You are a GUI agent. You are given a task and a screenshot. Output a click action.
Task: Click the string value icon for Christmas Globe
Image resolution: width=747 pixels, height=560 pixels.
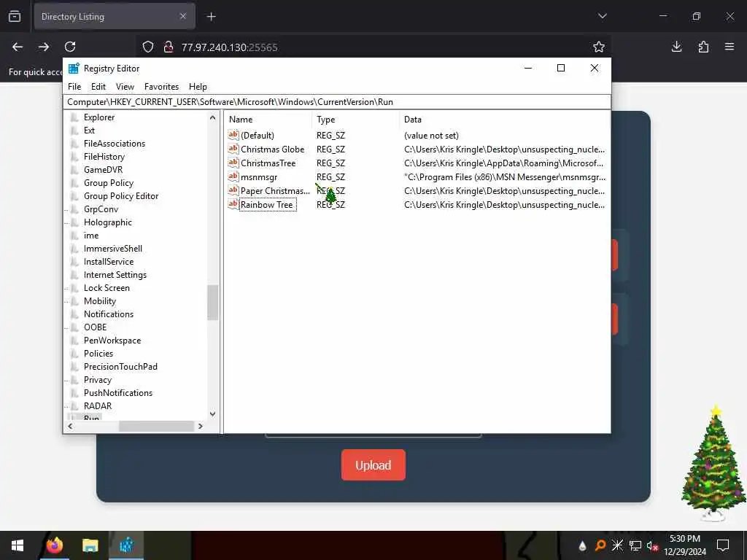click(x=233, y=149)
